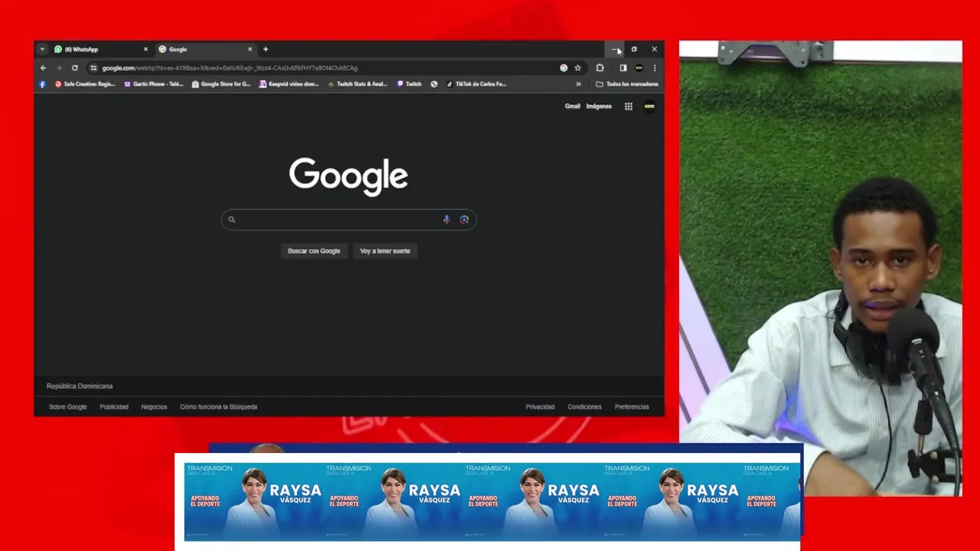Screen dimensions: 980x551
Task: Open Gartic Phone bookmark
Action: [154, 84]
